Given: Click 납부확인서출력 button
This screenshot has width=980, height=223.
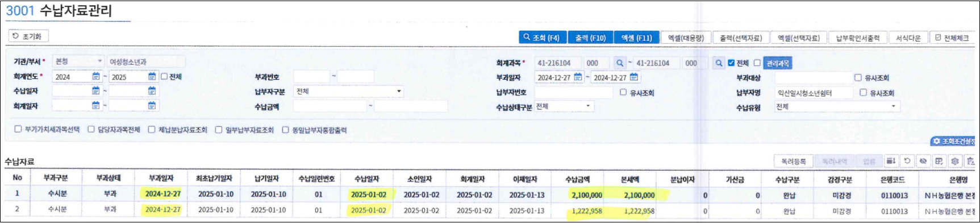Looking at the screenshot, I should [857, 38].
